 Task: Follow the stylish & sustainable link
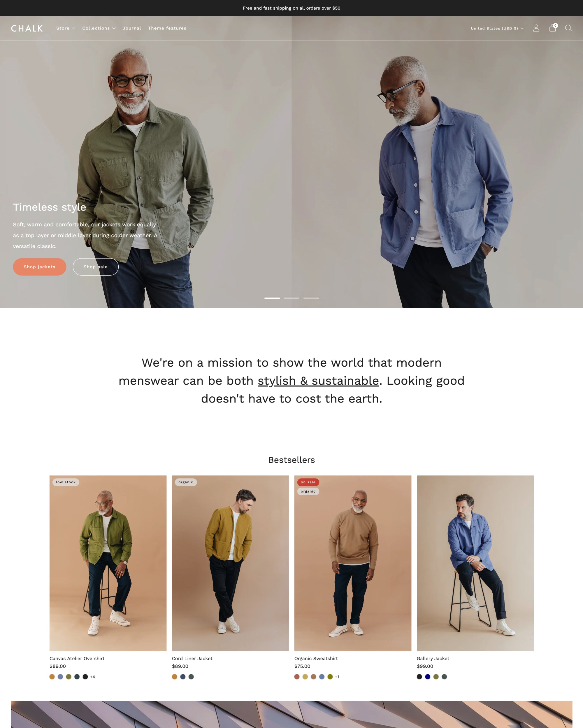click(x=318, y=381)
